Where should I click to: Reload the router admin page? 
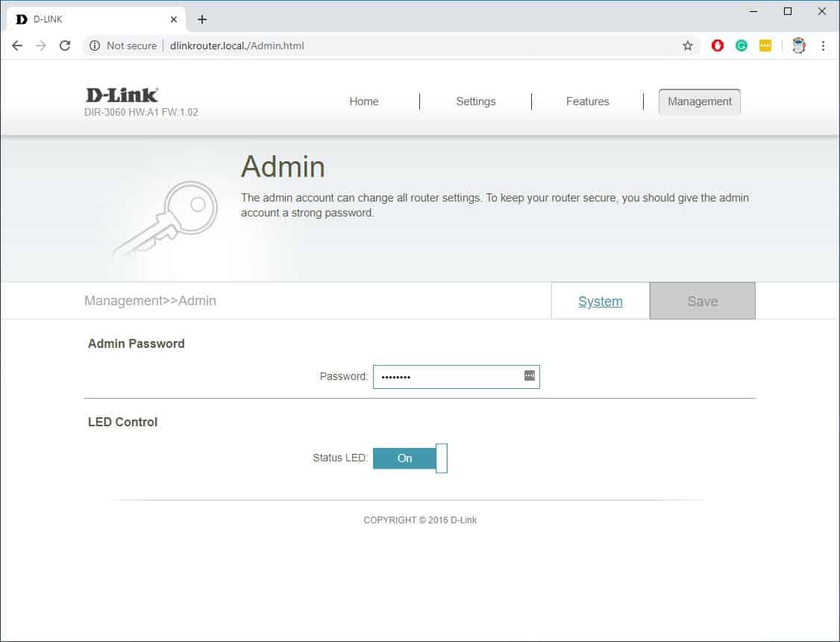click(x=65, y=46)
